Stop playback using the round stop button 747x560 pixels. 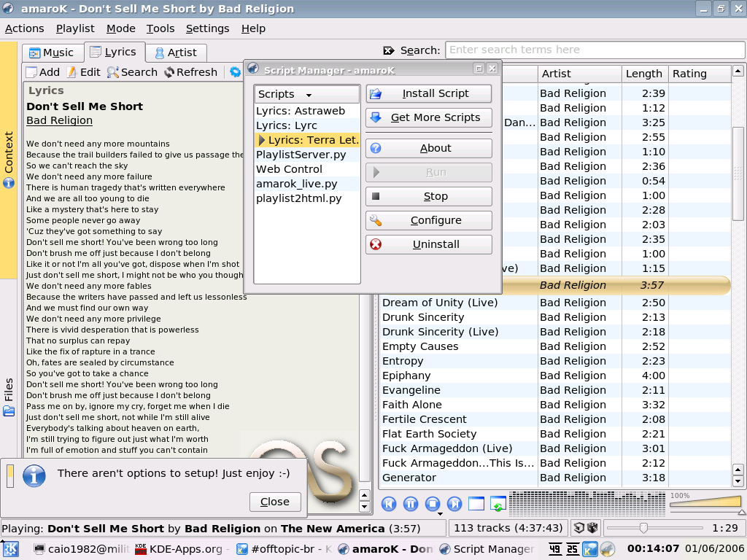pyautogui.click(x=433, y=504)
